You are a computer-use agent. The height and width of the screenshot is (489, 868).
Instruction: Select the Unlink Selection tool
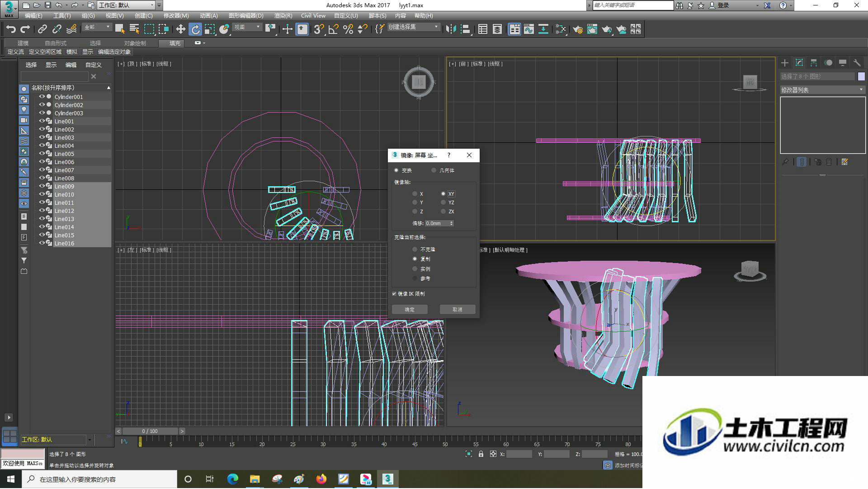coord(57,29)
